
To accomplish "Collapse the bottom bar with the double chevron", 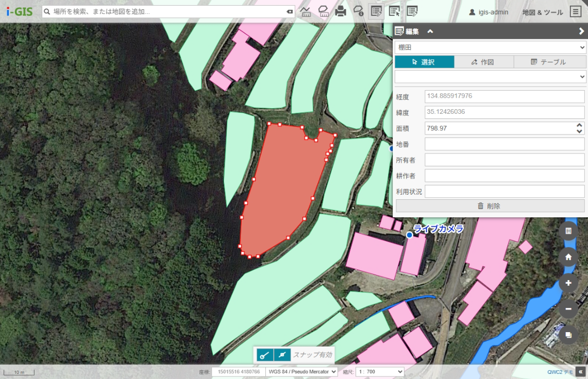I will 580,372.
